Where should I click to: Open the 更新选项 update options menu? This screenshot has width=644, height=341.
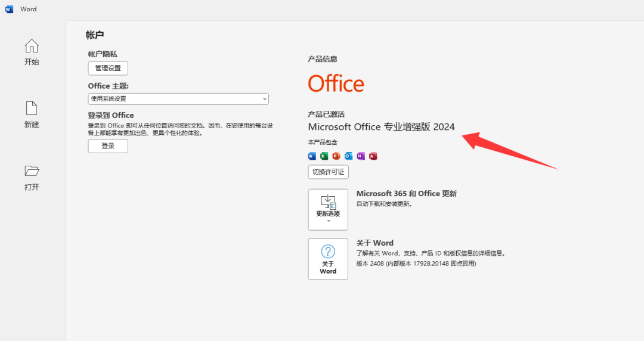[328, 209]
